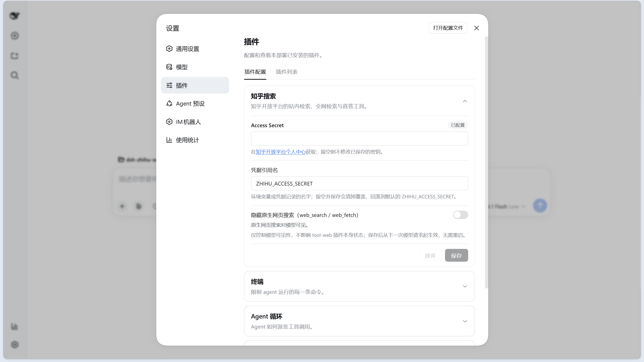Open model dropdown in the background chat box
Image resolution: width=644 pixels, height=362 pixels.
click(x=507, y=206)
